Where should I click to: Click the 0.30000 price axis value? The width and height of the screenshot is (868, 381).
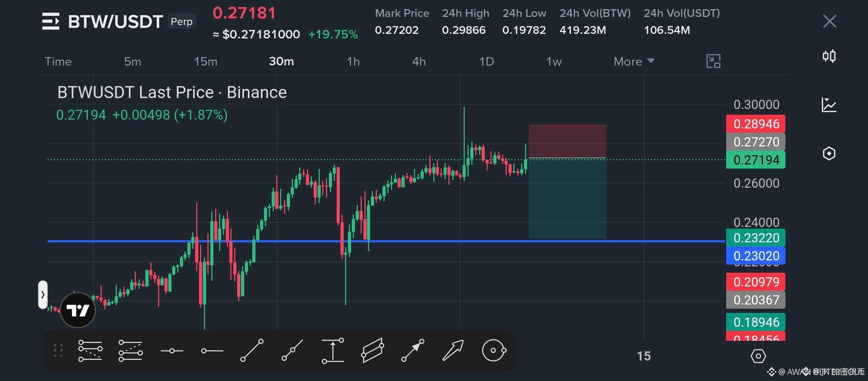(x=757, y=104)
